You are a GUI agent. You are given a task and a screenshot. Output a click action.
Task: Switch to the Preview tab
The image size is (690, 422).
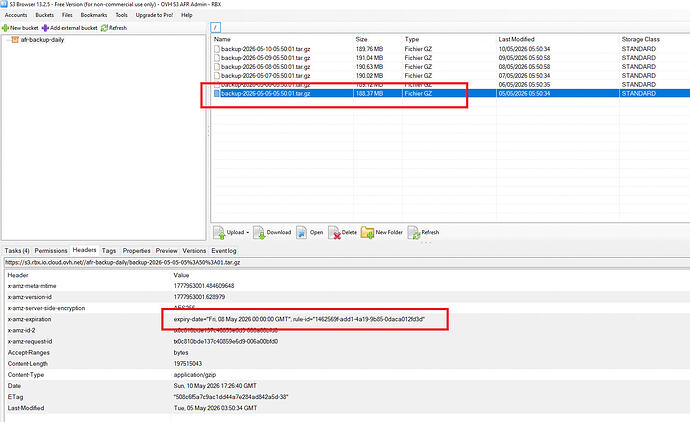(166, 250)
